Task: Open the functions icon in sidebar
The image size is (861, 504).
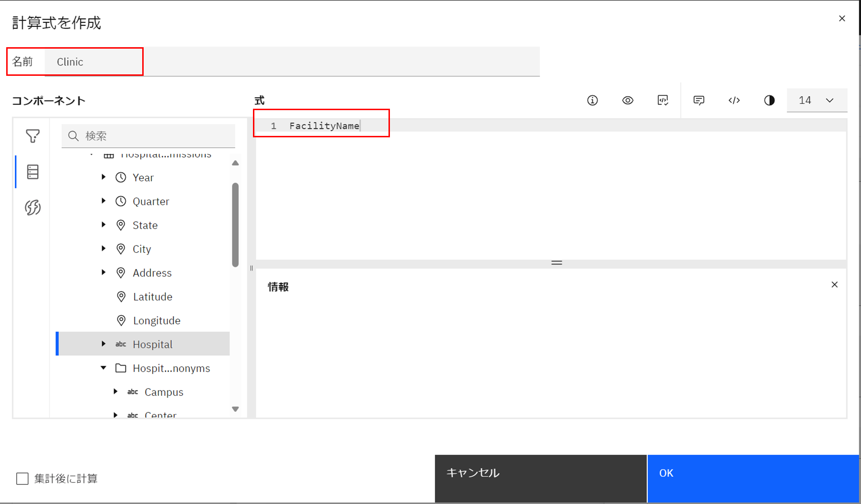Action: point(32,207)
